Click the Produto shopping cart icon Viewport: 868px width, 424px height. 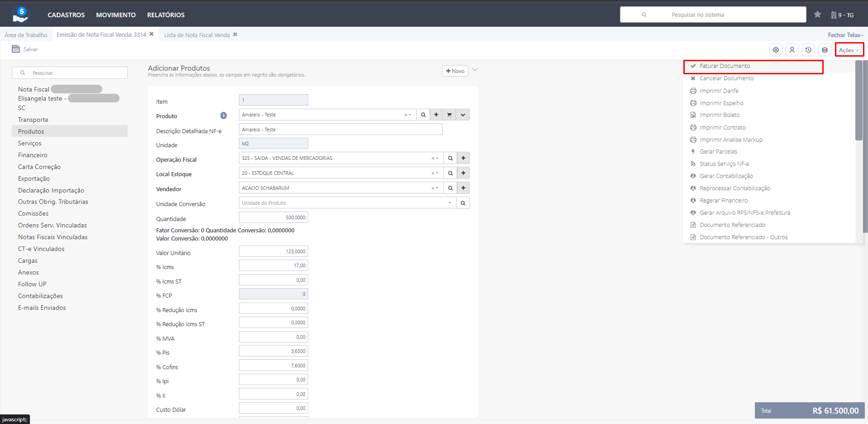(449, 115)
